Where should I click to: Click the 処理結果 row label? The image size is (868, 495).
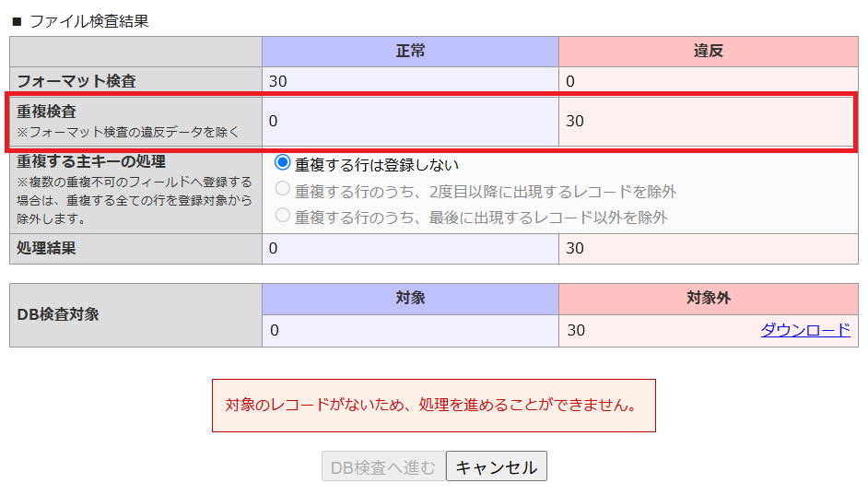[x=46, y=248]
